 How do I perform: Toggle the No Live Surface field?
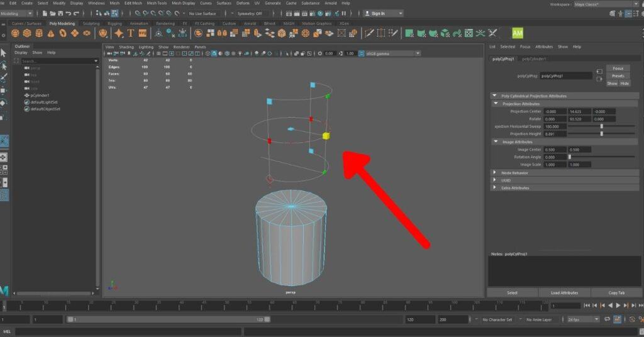click(x=203, y=13)
